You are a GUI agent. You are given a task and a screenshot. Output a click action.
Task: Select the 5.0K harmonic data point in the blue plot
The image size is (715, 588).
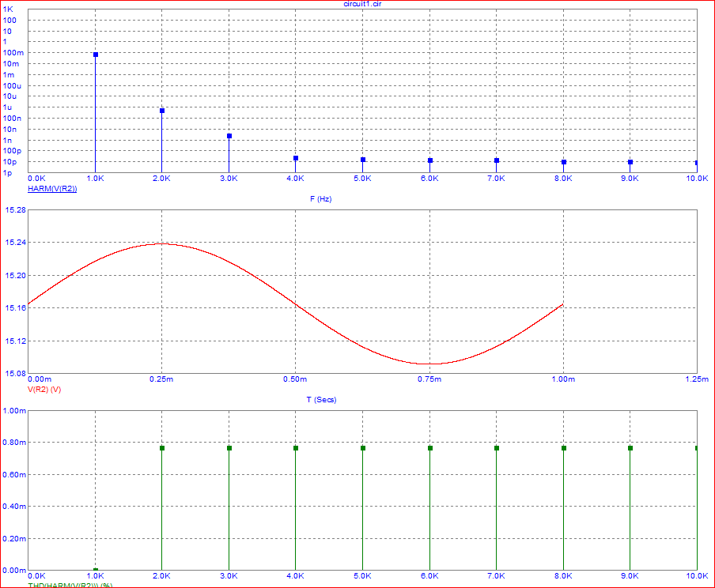pos(363,160)
